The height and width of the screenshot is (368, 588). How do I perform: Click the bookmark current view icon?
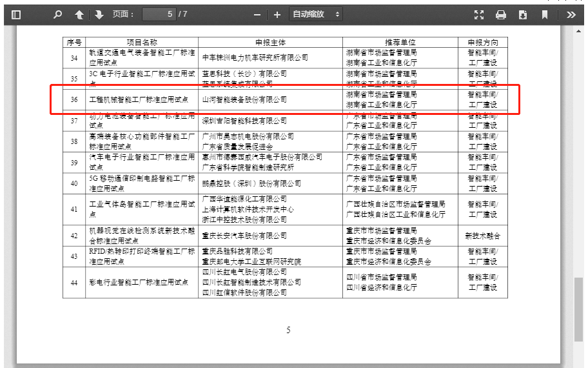(545, 14)
